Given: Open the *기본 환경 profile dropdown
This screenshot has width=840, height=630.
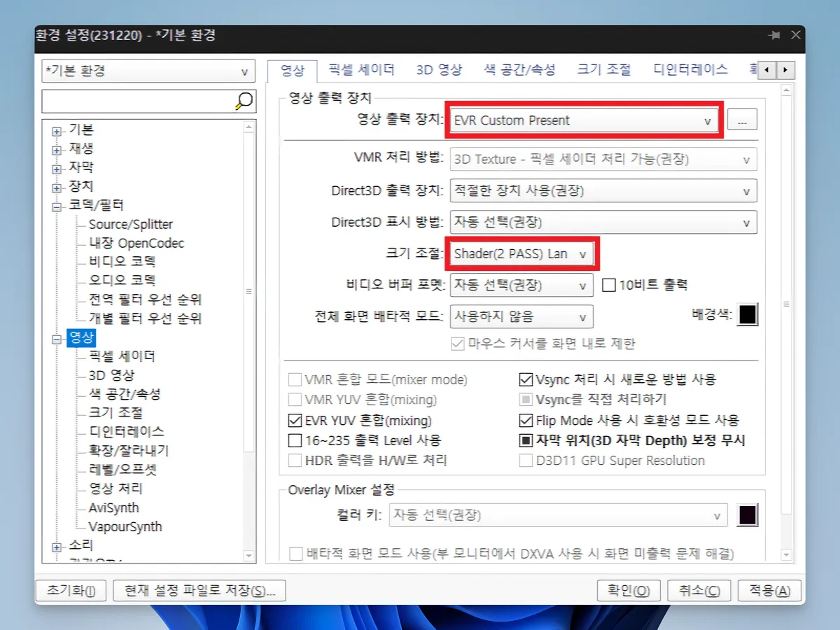Looking at the screenshot, I should pos(243,71).
